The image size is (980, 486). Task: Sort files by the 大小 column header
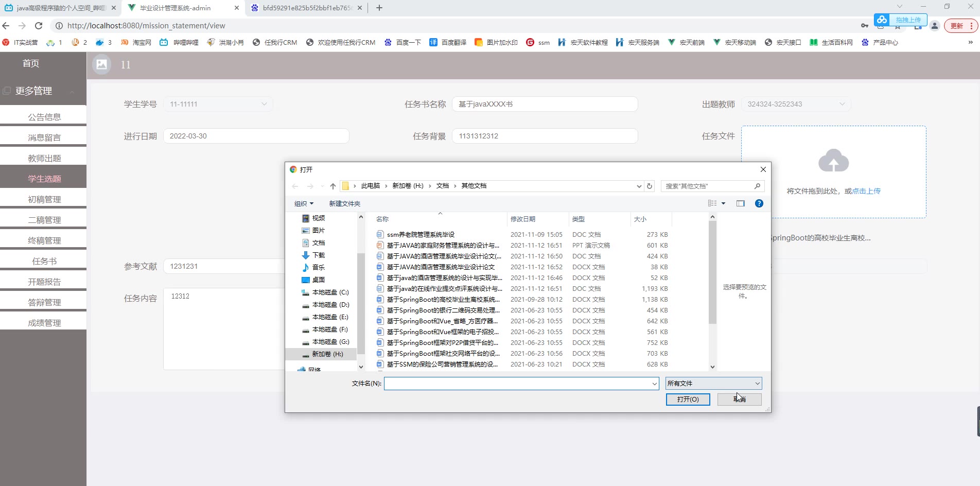(640, 219)
